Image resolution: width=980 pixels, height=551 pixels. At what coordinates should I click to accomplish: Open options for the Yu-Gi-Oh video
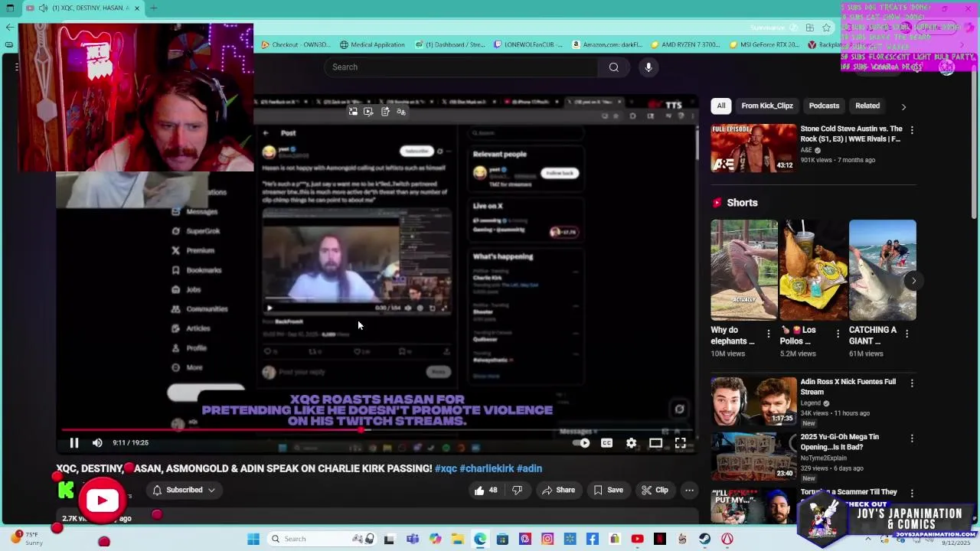coord(911,439)
